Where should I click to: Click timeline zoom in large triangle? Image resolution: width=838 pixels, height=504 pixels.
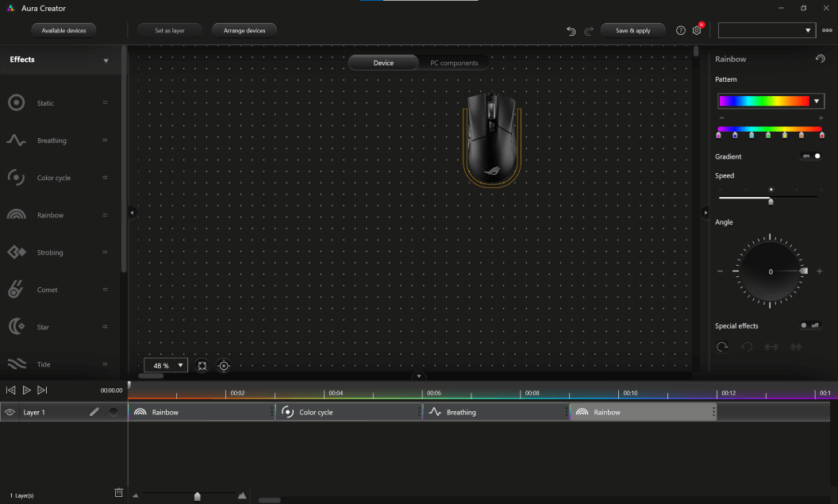[242, 495]
